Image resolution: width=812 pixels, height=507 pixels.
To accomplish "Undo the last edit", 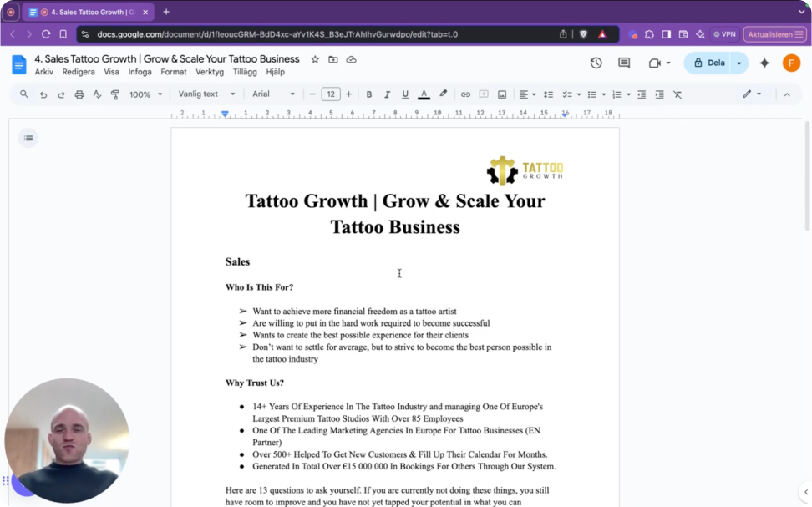I will (x=43, y=94).
